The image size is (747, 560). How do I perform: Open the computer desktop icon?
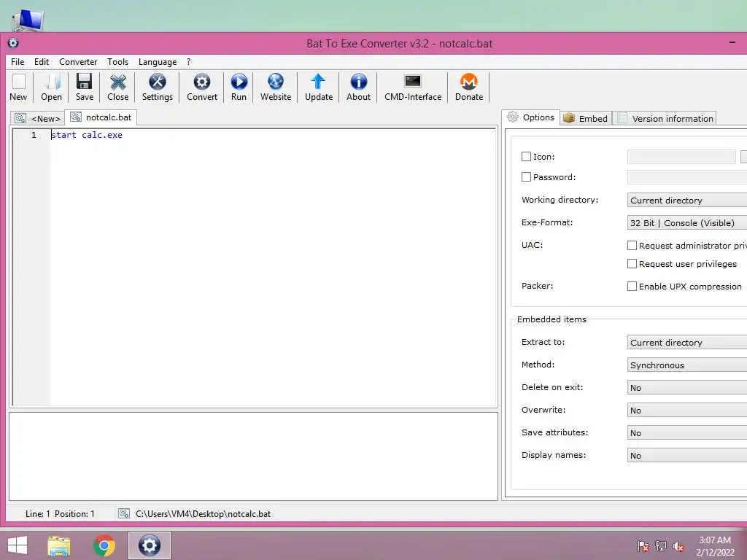point(28,20)
